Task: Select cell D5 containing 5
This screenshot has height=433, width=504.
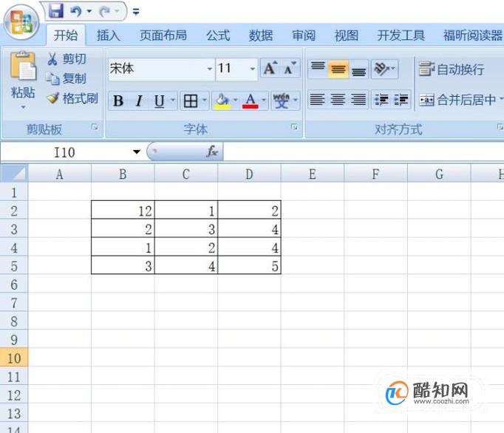Action: point(250,266)
